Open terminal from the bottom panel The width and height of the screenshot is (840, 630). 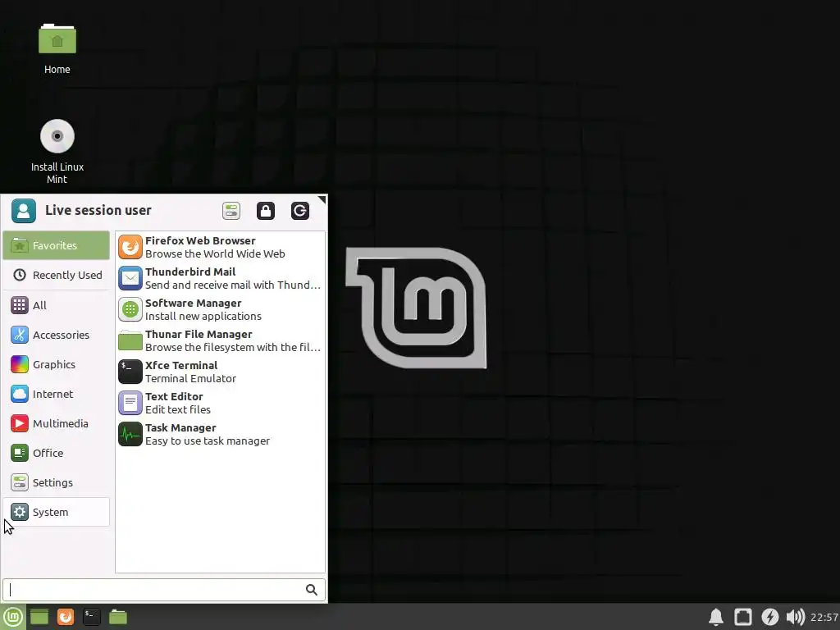click(92, 617)
